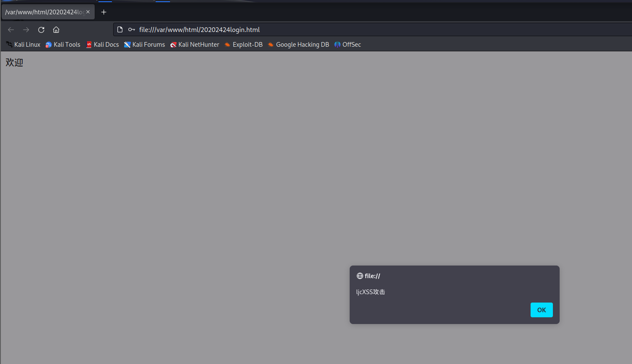
Task: Click the file:// origin label in the dialog
Action: 372,276
